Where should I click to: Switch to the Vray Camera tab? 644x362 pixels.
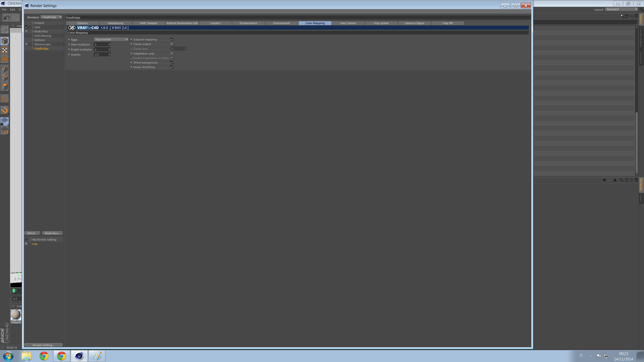(x=348, y=23)
